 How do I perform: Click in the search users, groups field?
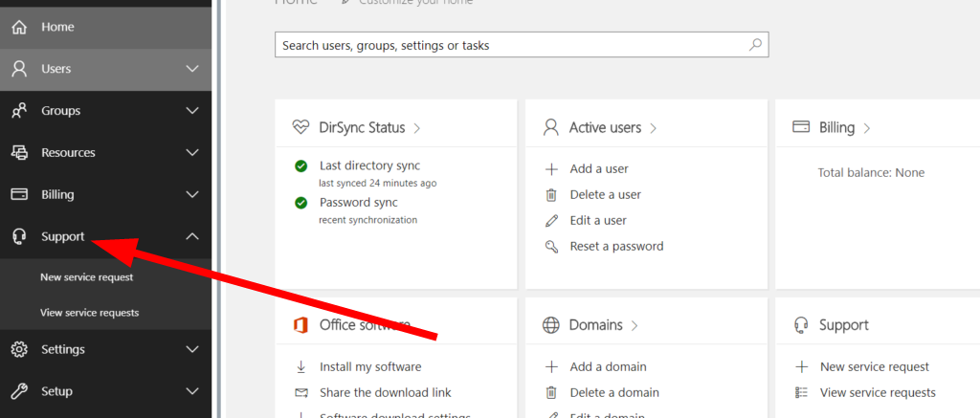pyautogui.click(x=522, y=45)
